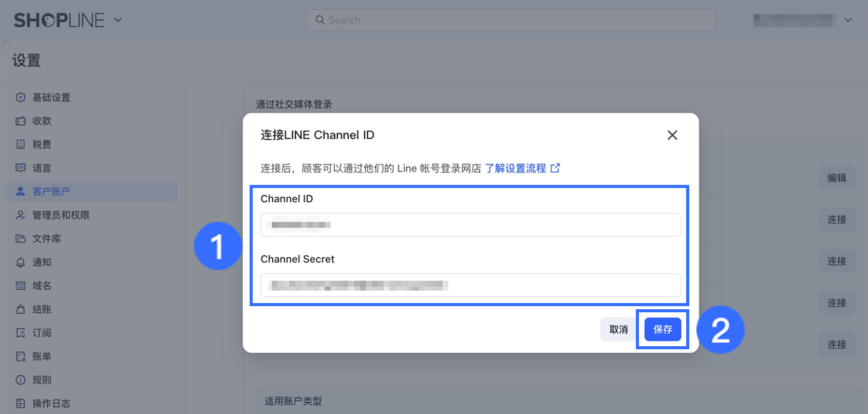Viewport: 868px width, 414px height.
Task: Expand the account menu chevron
Action: click(848, 20)
